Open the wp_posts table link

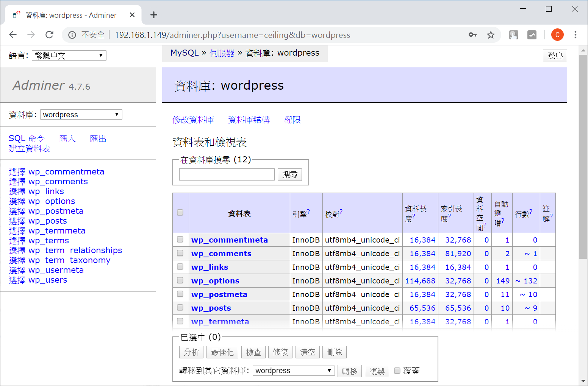pyautogui.click(x=211, y=308)
